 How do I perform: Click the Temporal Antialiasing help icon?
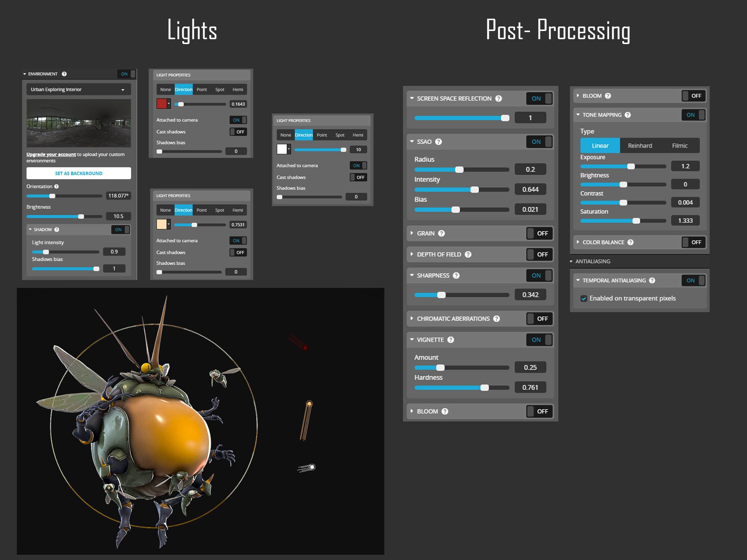[x=652, y=280]
